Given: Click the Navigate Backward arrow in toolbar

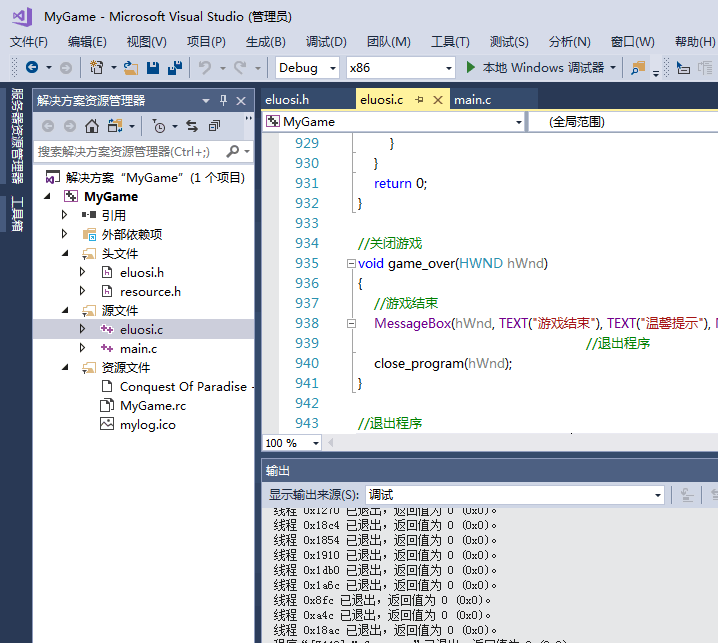Looking at the screenshot, I should (32, 68).
